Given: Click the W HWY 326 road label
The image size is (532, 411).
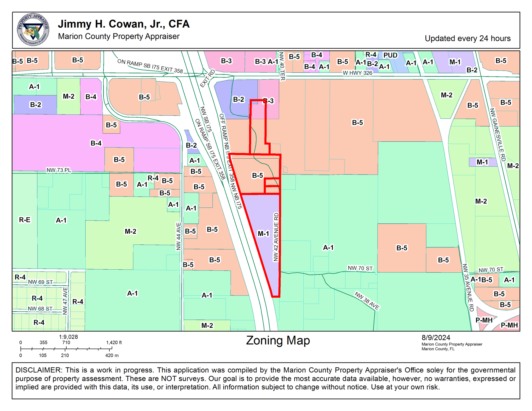Looking at the screenshot, I should tap(357, 73).
